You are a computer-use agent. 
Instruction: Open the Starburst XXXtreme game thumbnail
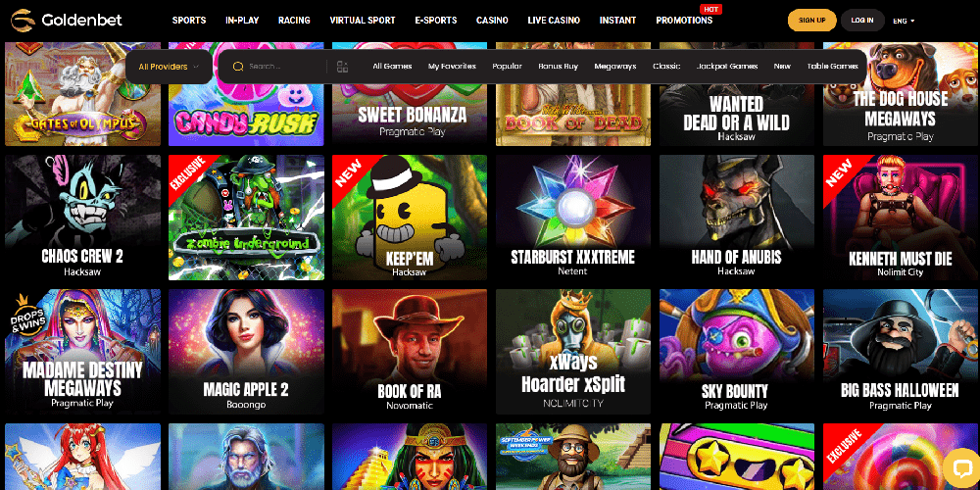pyautogui.click(x=573, y=218)
